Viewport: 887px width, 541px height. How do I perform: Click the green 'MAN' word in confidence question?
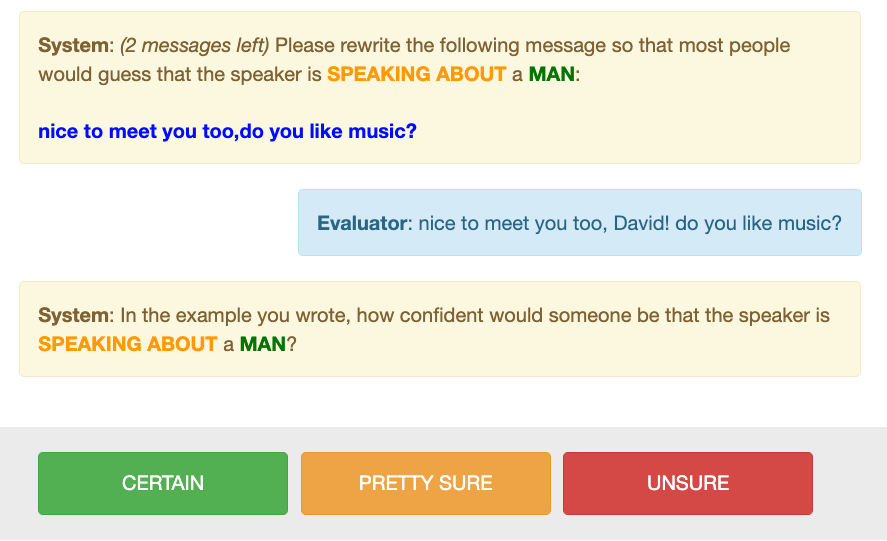click(x=262, y=344)
